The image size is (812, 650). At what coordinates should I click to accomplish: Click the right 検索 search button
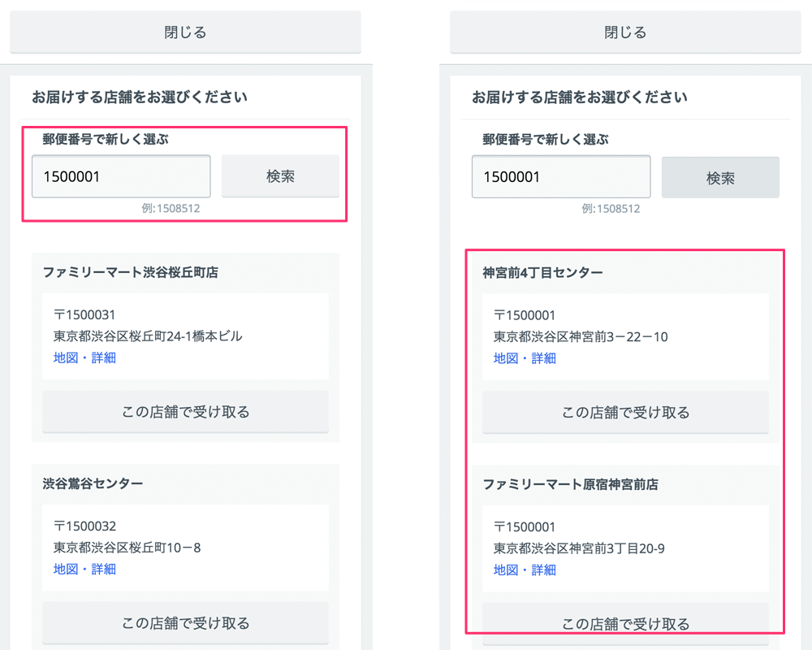[720, 177]
